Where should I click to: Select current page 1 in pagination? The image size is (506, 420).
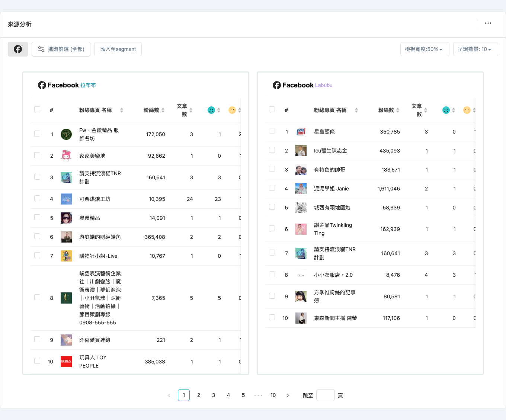(x=184, y=395)
